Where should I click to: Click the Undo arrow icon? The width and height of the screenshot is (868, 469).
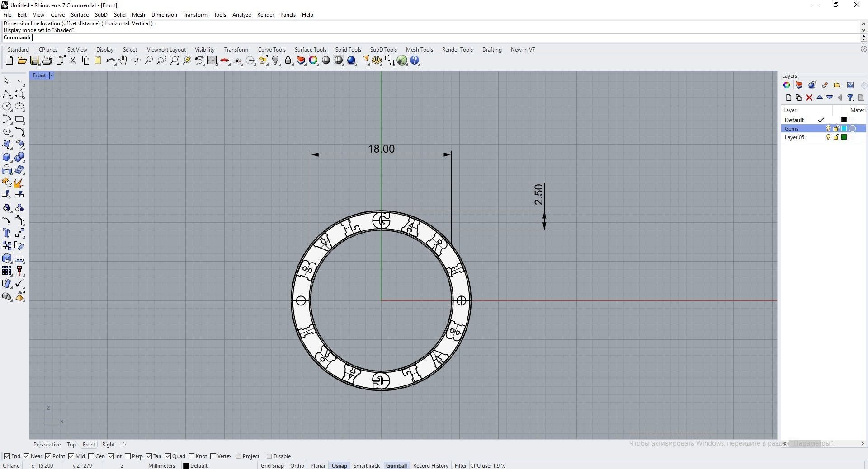pos(110,61)
